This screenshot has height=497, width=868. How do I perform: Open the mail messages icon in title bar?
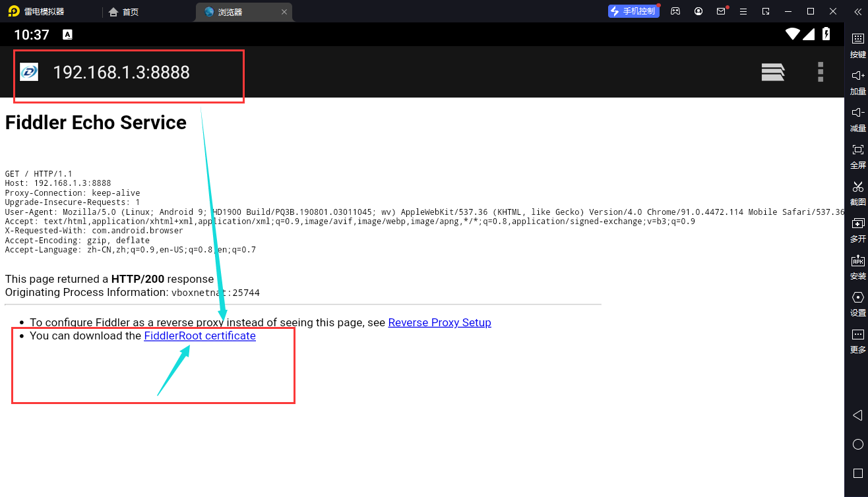click(721, 11)
